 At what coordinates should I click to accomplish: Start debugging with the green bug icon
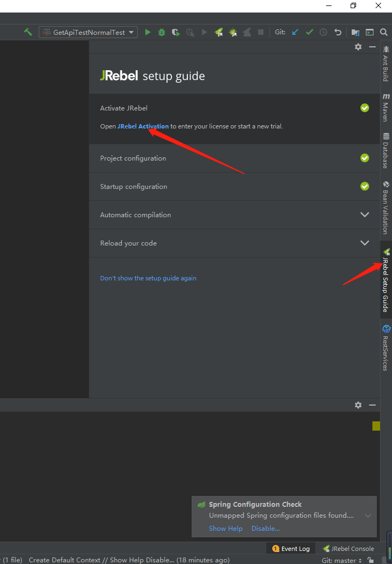click(162, 32)
